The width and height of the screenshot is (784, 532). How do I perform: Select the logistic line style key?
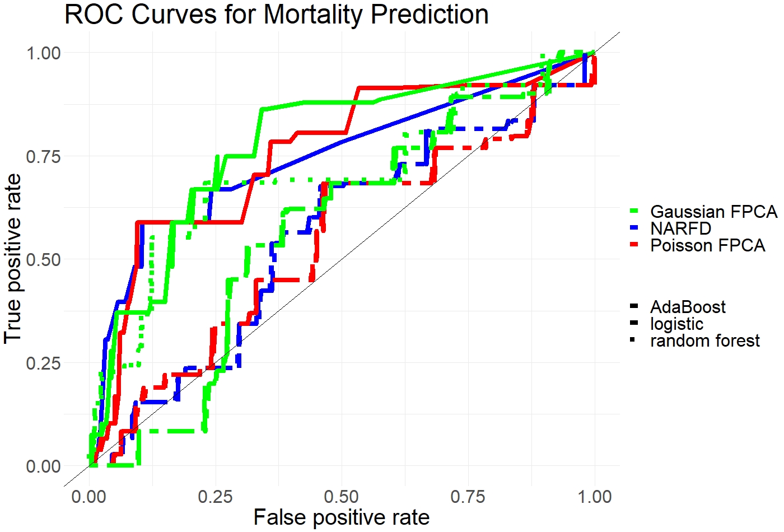point(634,324)
